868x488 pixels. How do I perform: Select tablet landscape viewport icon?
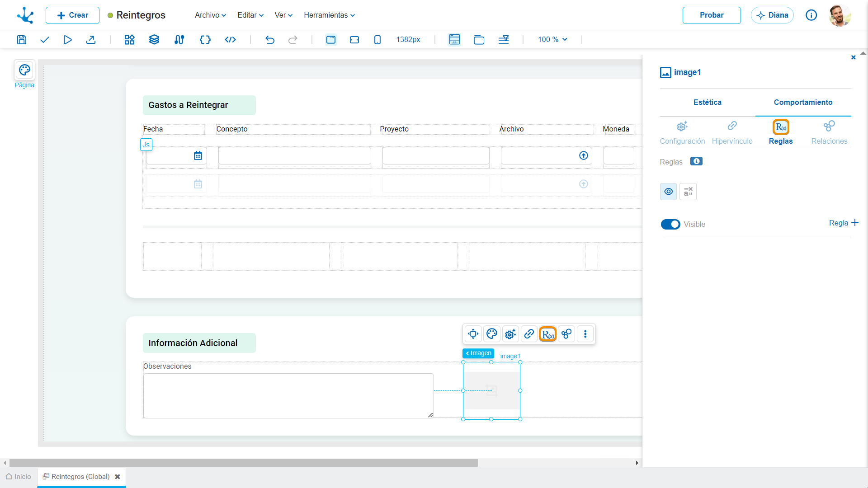click(x=354, y=40)
